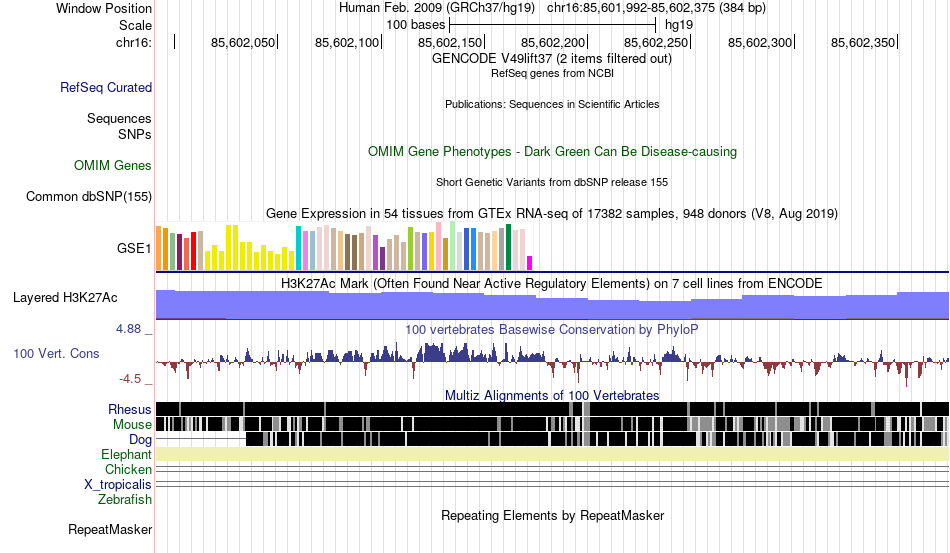This screenshot has width=950, height=553.
Task: Select the Mouse alignment row label
Action: point(132,425)
